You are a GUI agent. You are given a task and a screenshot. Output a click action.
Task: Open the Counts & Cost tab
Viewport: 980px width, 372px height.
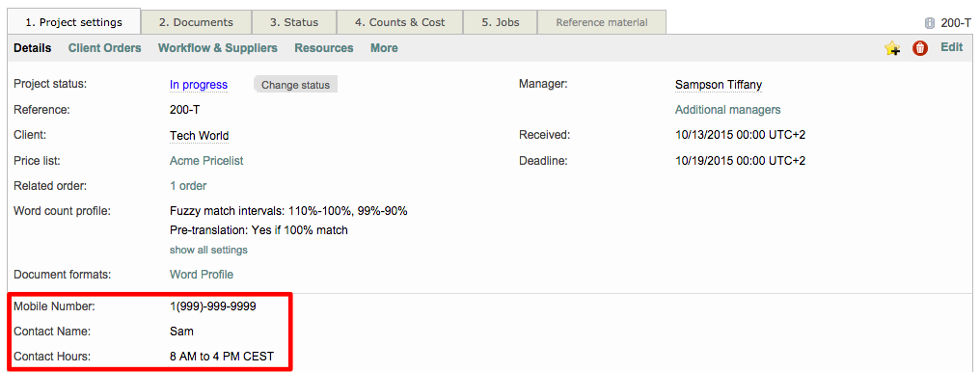[x=400, y=22]
